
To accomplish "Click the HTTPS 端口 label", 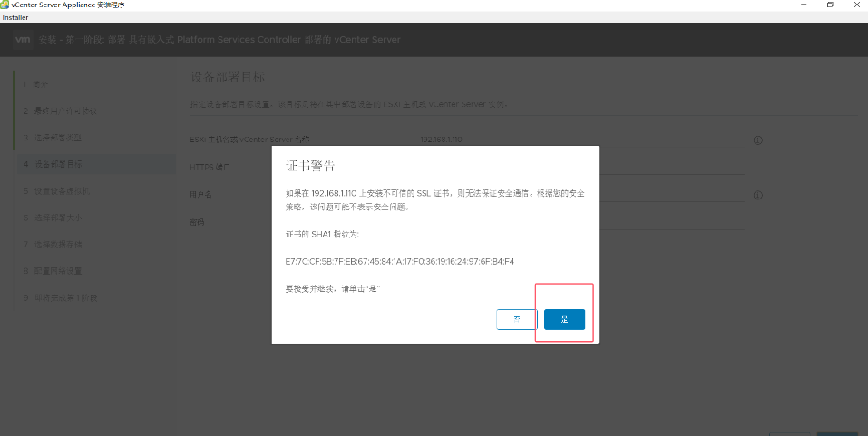I will coord(210,167).
